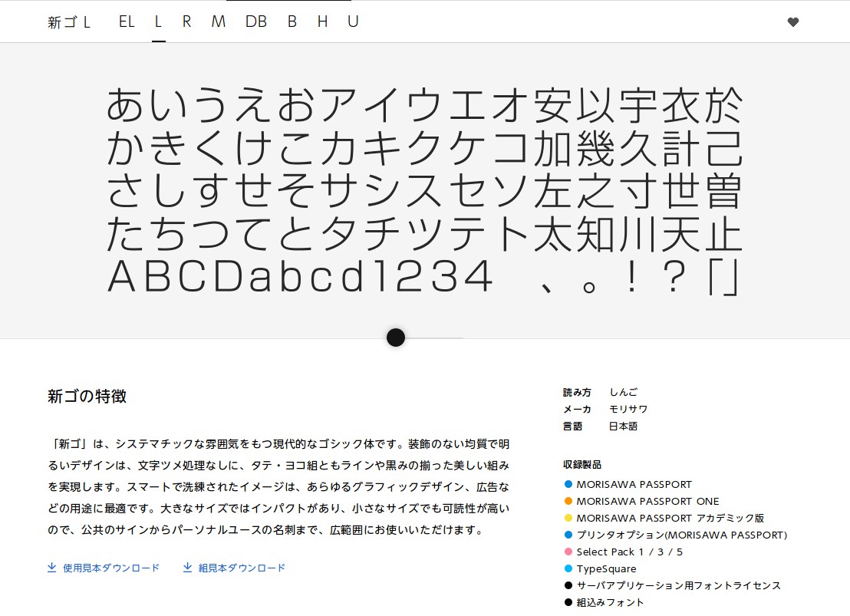Click the ABCDabcd1234 sample text line
Image resolution: width=850 pixels, height=616 pixels.
tap(424, 277)
